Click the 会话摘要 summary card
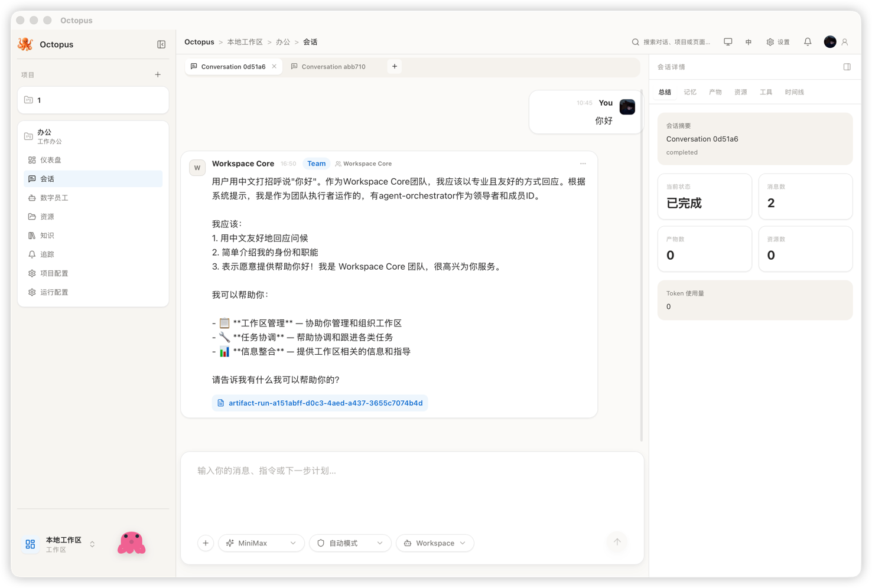 (x=755, y=139)
